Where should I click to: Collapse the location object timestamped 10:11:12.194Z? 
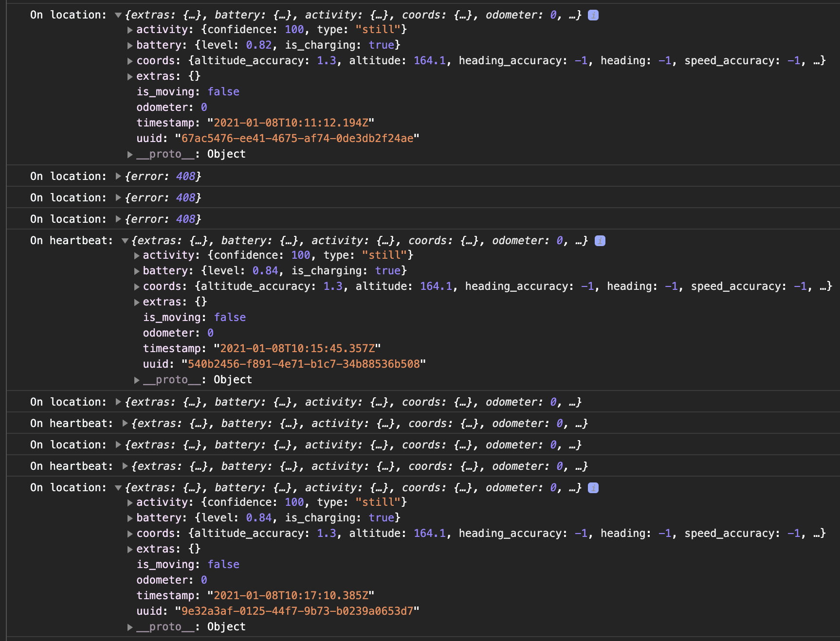(118, 15)
